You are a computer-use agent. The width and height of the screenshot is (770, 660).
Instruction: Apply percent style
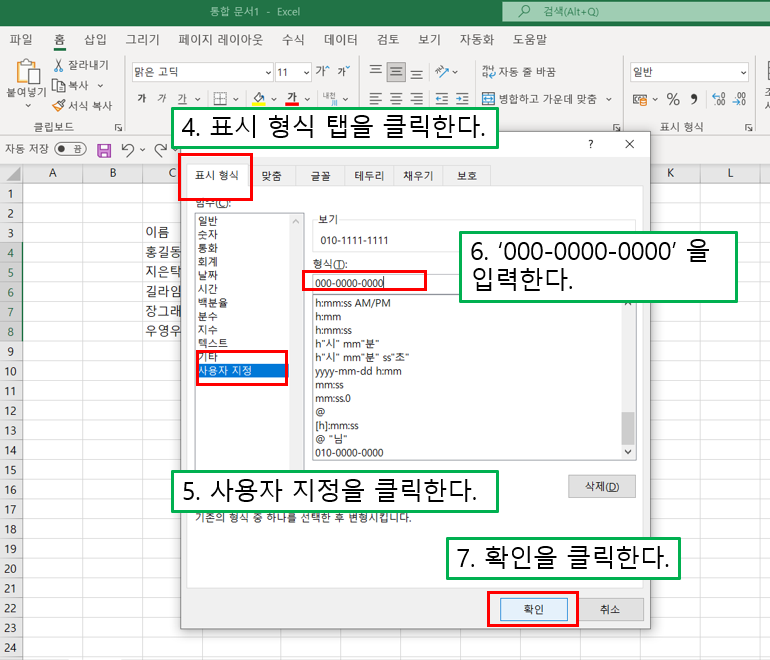pos(673,99)
